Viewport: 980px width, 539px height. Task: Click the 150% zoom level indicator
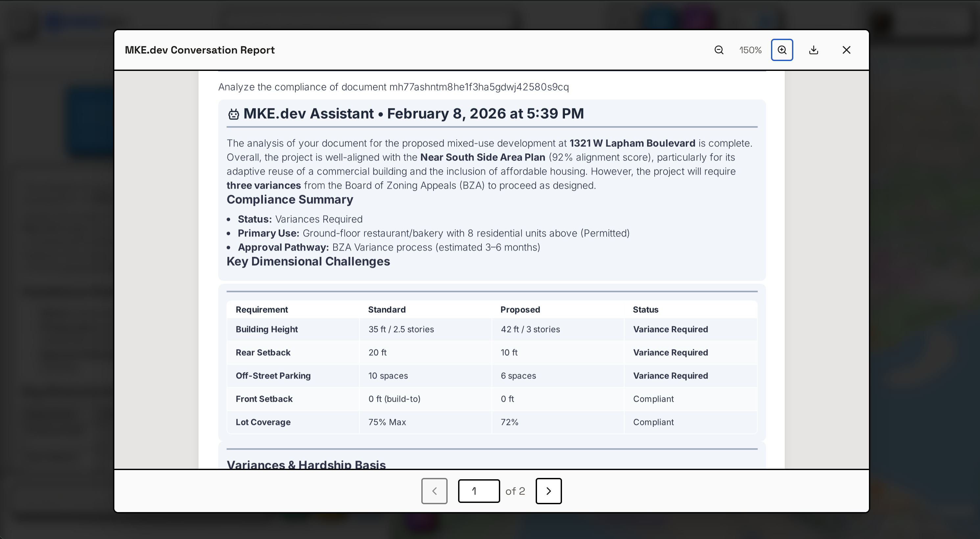[750, 50]
